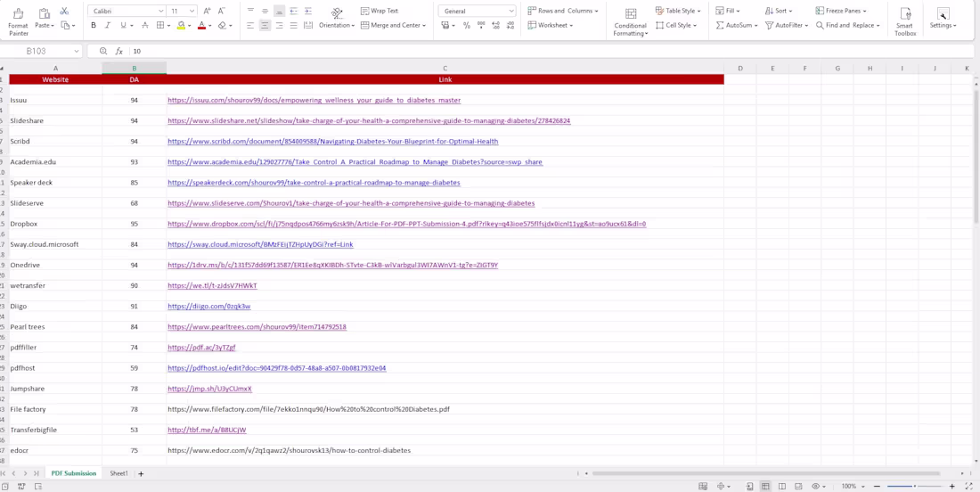Click the Decrease Decimal icon
The width and height of the screenshot is (980, 492).
click(x=510, y=25)
